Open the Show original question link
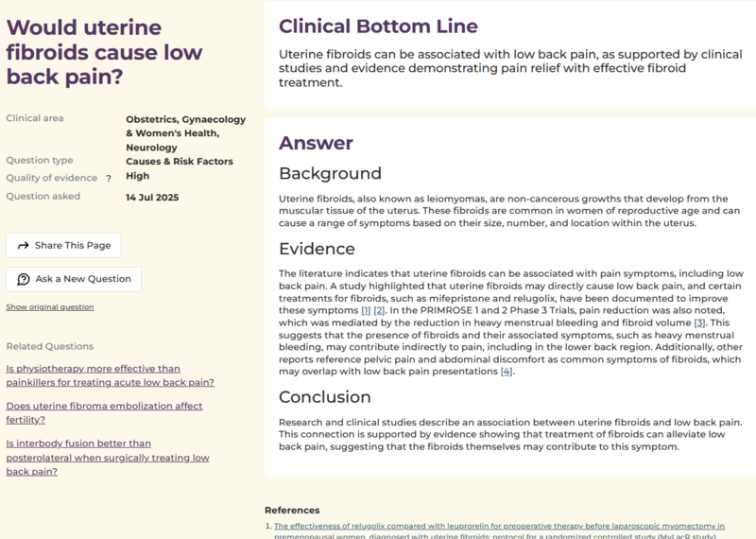This screenshot has width=756, height=539. pos(50,307)
